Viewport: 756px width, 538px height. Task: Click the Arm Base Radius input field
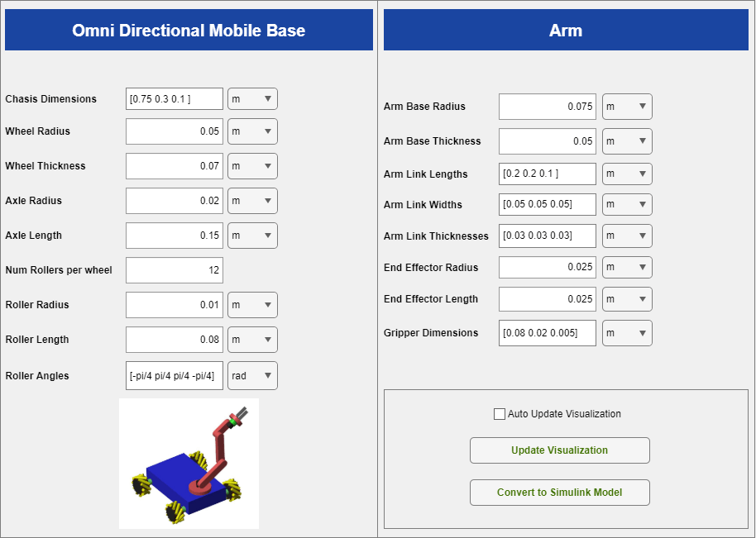coord(548,107)
